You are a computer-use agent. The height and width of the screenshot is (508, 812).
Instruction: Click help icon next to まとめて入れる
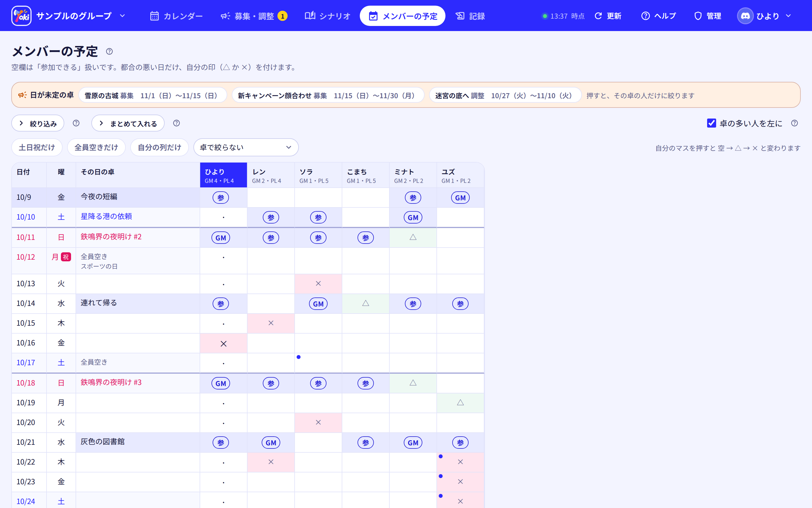(x=176, y=123)
